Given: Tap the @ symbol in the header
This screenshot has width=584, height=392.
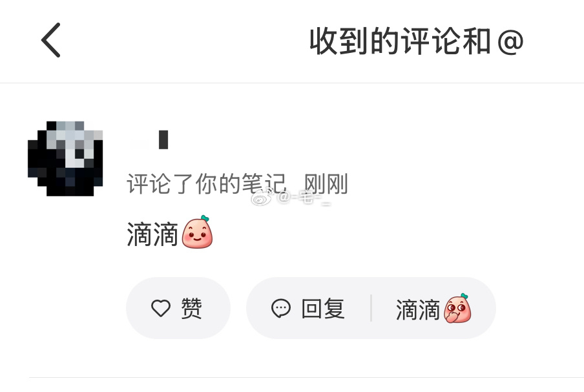Looking at the screenshot, I should pyautogui.click(x=510, y=42).
